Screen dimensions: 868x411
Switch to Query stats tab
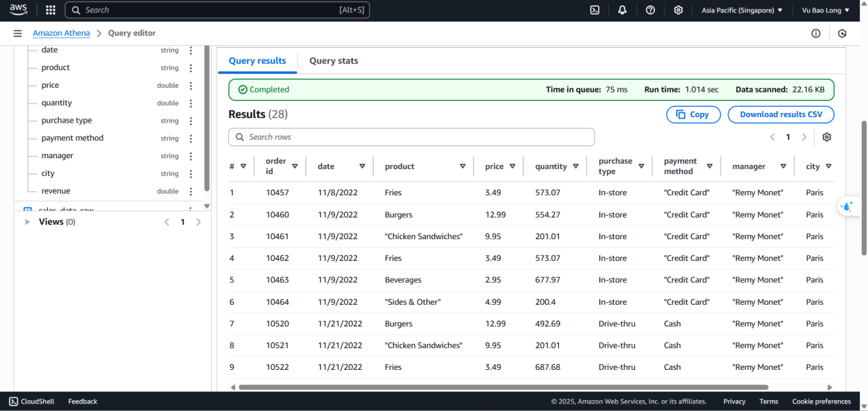(334, 61)
